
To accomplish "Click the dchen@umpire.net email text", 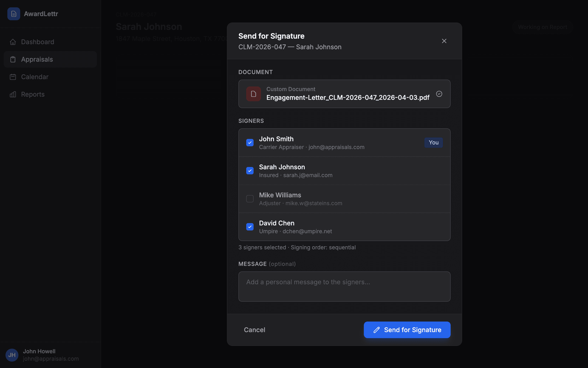I will (307, 231).
